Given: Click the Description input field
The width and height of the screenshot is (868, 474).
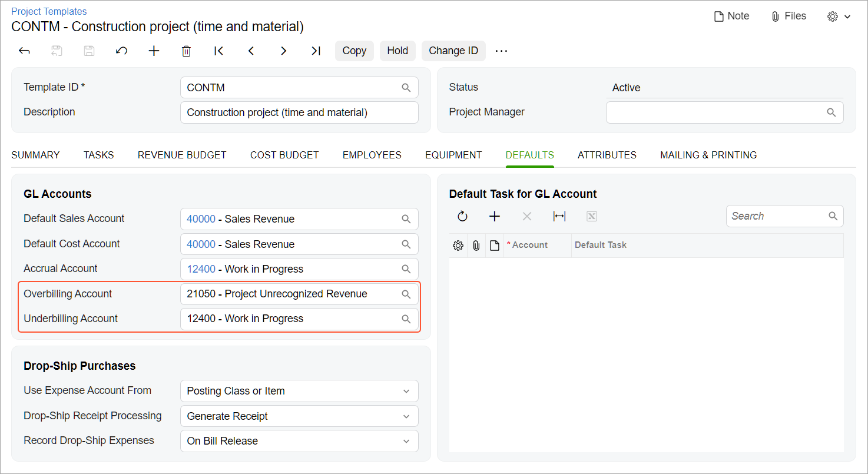Looking at the screenshot, I should pos(299,112).
